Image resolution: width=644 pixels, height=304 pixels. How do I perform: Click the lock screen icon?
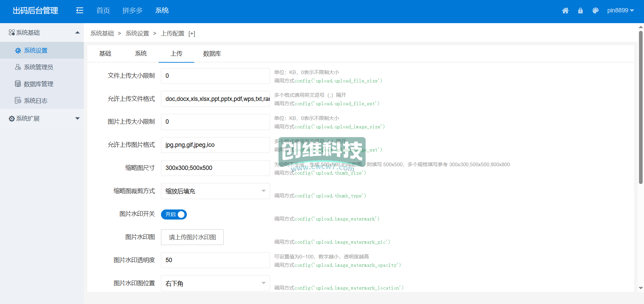tap(580, 11)
